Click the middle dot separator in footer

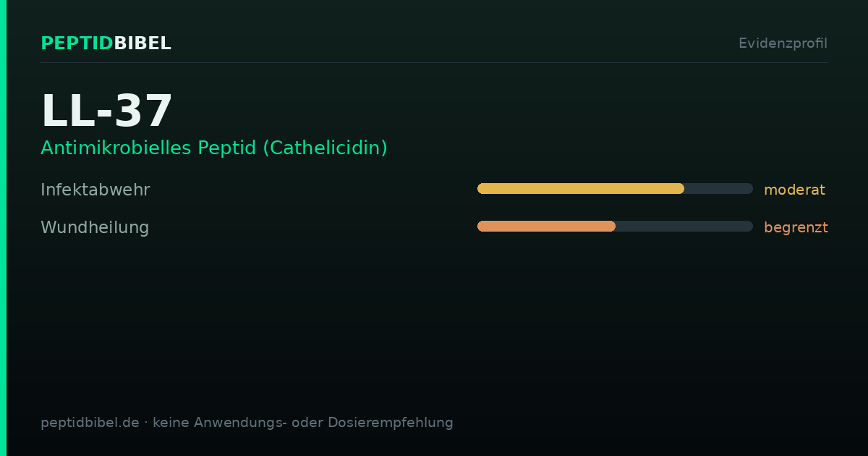(x=146, y=423)
